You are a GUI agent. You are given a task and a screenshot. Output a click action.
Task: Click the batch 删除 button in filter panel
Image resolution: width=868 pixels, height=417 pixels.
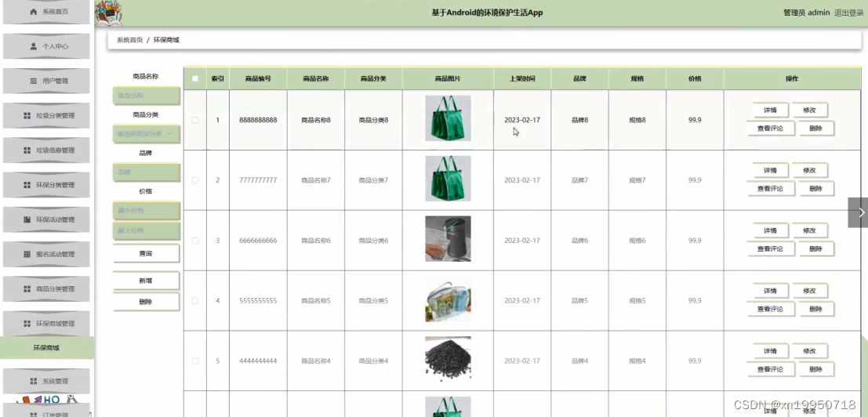pyautogui.click(x=146, y=302)
